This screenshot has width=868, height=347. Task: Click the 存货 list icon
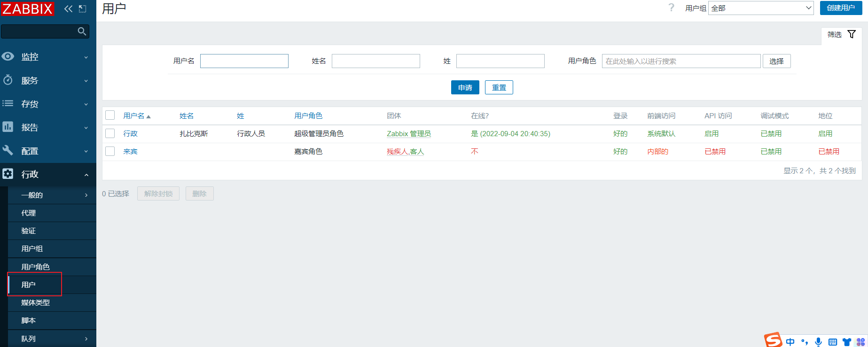tap(8, 103)
